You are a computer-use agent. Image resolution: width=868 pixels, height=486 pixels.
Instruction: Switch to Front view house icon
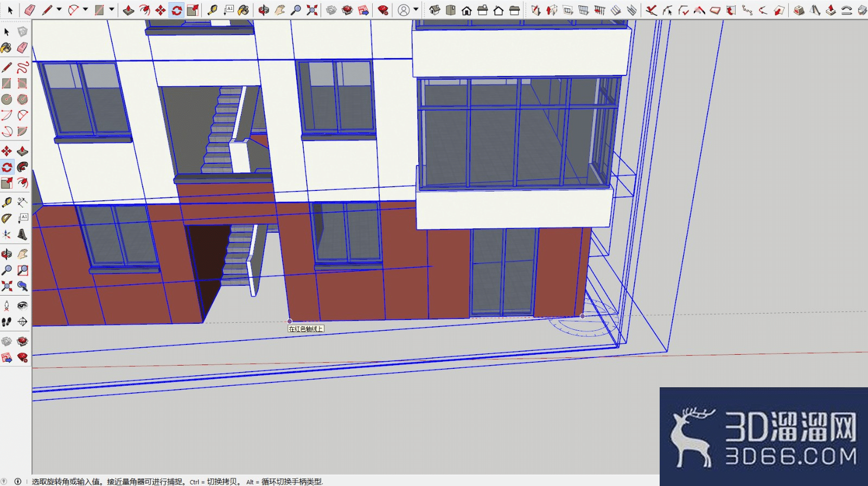[x=467, y=10]
